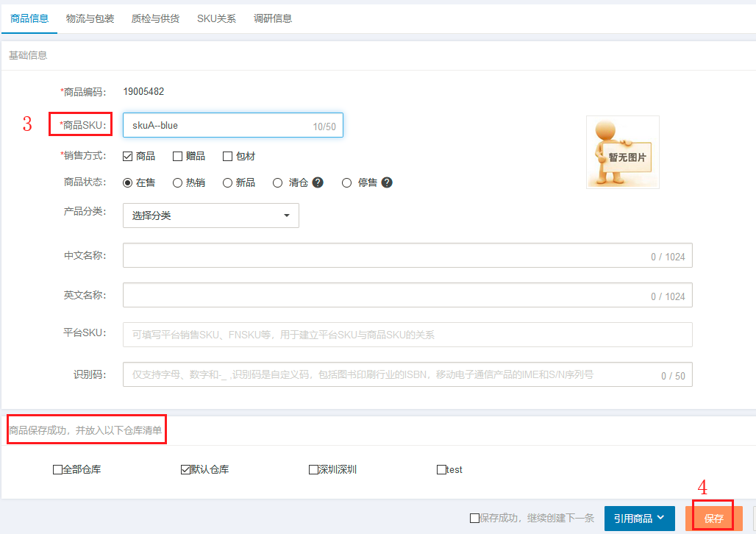
Task: Select the 停售 status radio button
Action: coord(346,183)
